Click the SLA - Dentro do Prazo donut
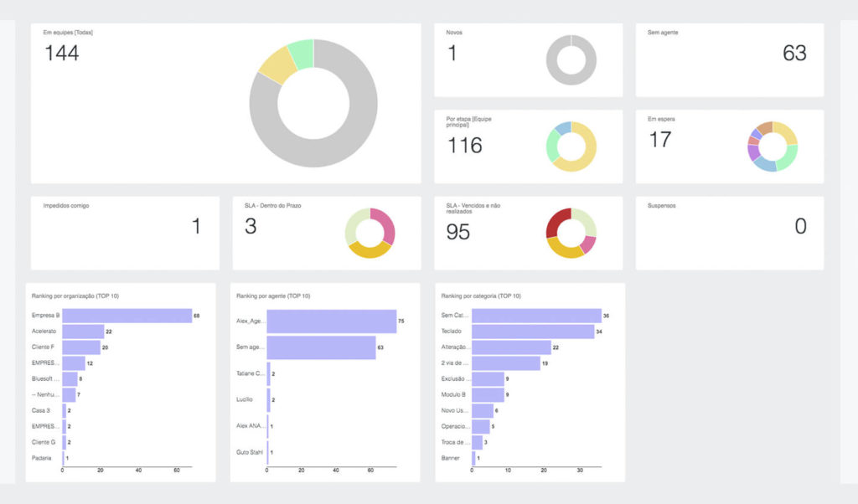The width and height of the screenshot is (858, 504). click(x=370, y=233)
